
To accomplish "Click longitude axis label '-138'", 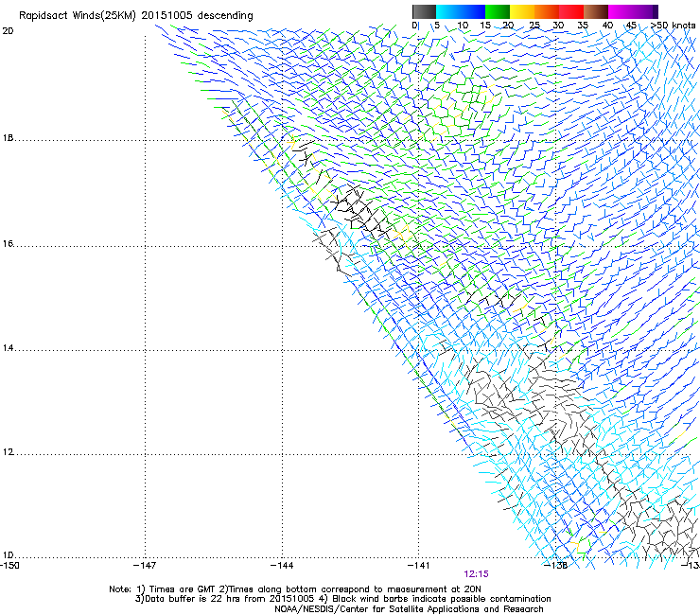I will [x=556, y=566].
